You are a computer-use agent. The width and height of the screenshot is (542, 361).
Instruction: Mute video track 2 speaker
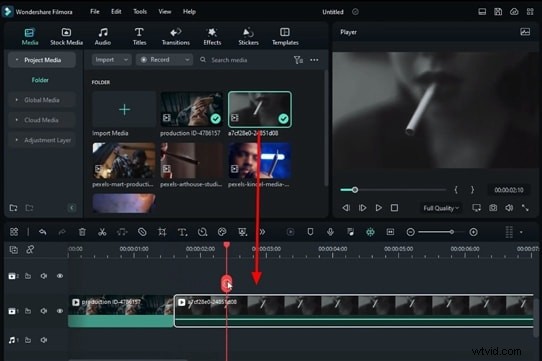(x=44, y=276)
